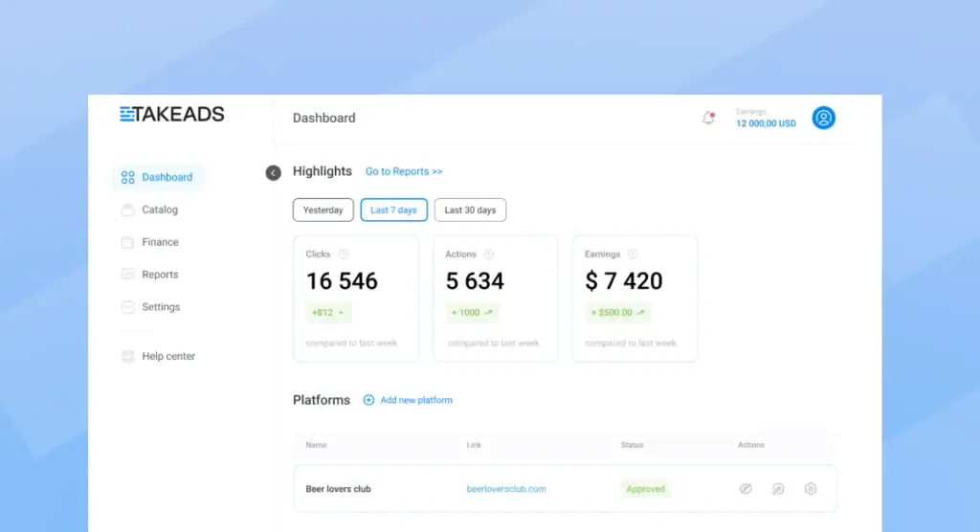This screenshot has width=980, height=532.
Task: Click the info icon next to Actions
Action: pyautogui.click(x=489, y=254)
